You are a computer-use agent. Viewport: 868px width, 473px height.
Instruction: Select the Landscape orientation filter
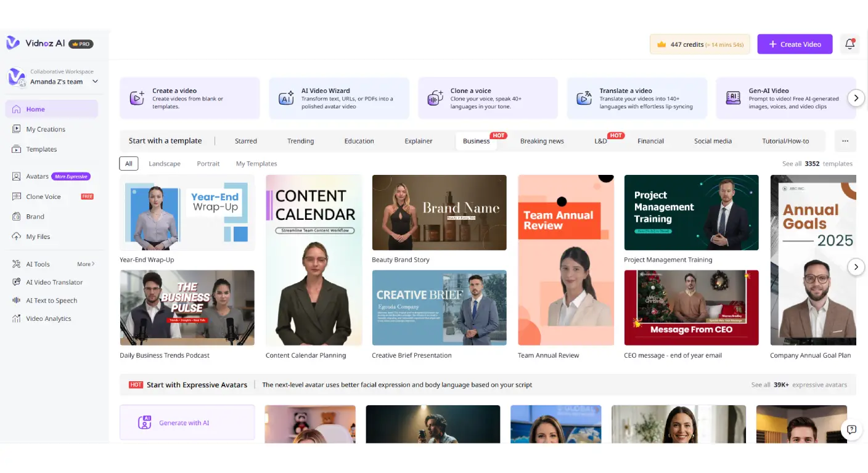pyautogui.click(x=165, y=164)
